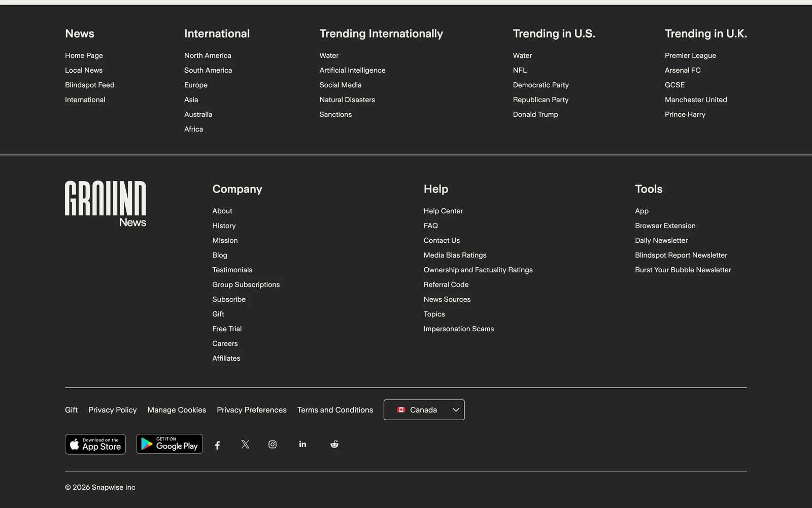Screen dimensions: 812x508
Task: Open Terms and Conditions
Action: 335,410
